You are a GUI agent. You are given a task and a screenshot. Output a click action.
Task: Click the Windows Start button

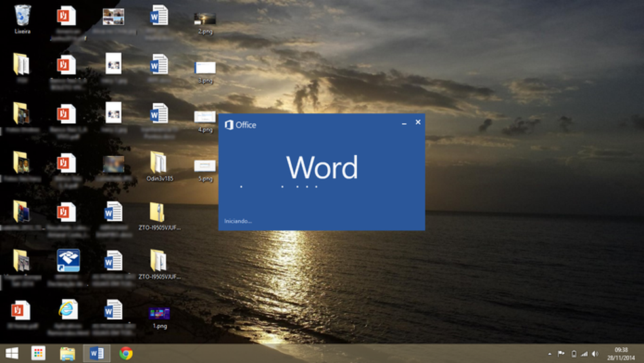click(x=11, y=354)
